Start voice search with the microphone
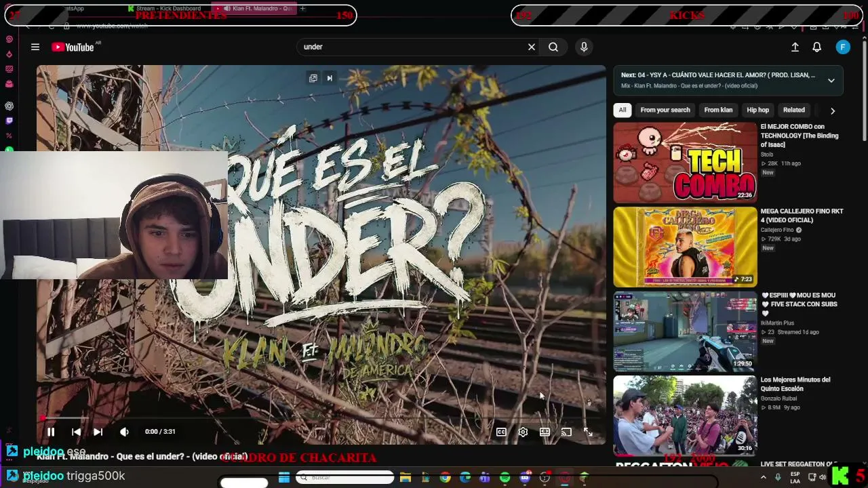 (584, 47)
